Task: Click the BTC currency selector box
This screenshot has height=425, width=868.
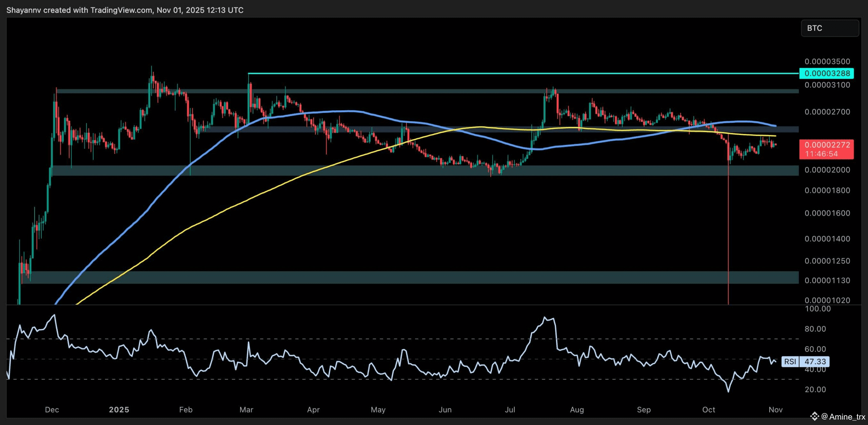Action: tap(829, 28)
